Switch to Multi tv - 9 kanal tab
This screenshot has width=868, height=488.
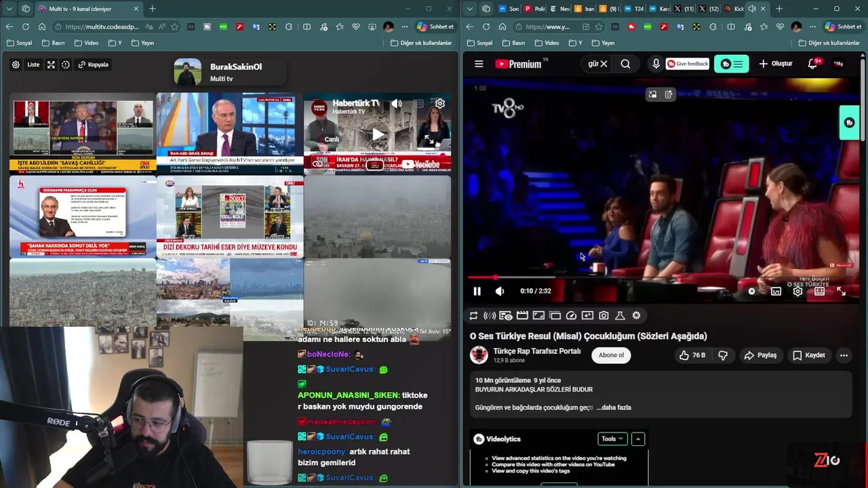88,9
